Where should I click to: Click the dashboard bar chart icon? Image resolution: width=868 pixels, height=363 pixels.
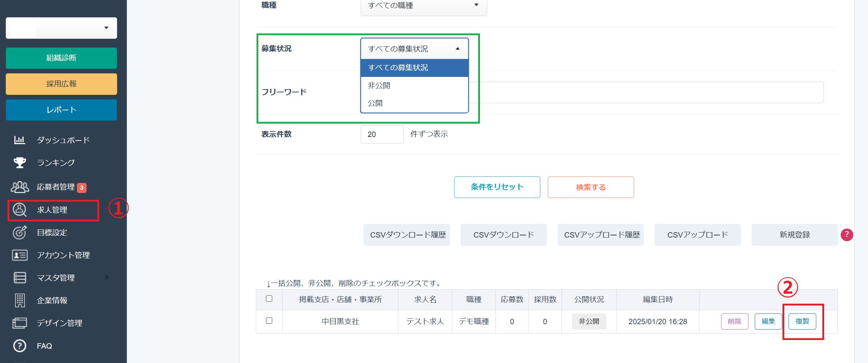point(19,140)
